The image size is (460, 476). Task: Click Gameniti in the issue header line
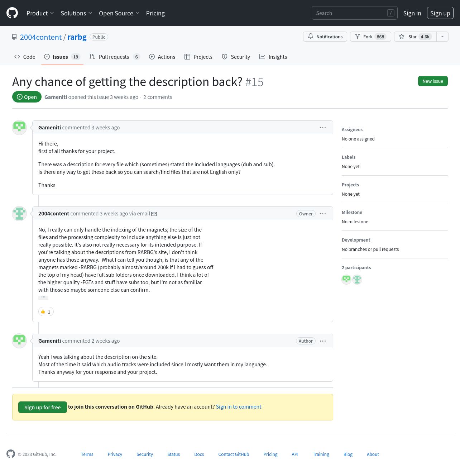tap(56, 97)
